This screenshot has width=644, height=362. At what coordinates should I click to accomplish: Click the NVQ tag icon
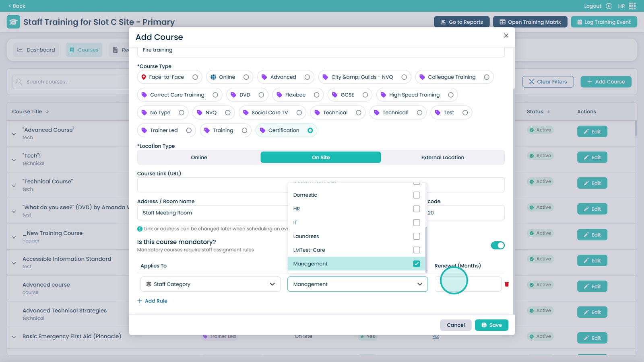click(x=200, y=113)
